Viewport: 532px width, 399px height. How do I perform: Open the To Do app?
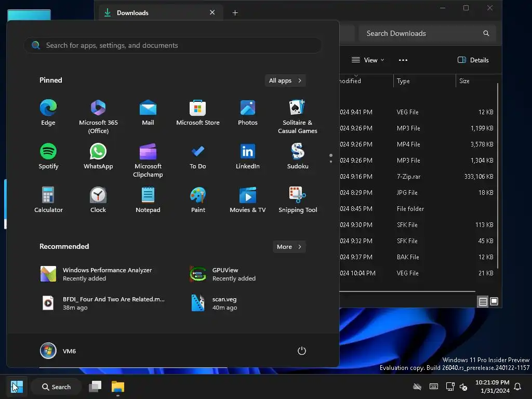(198, 156)
